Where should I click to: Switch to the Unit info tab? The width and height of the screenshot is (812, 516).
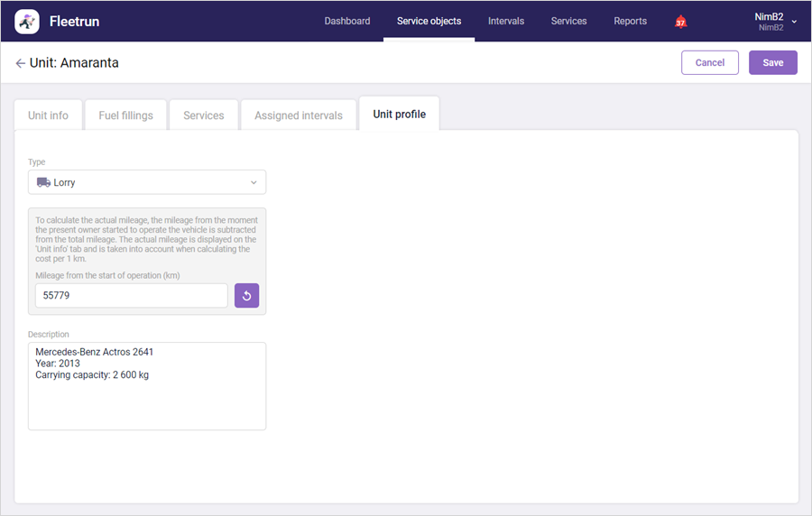(x=48, y=115)
